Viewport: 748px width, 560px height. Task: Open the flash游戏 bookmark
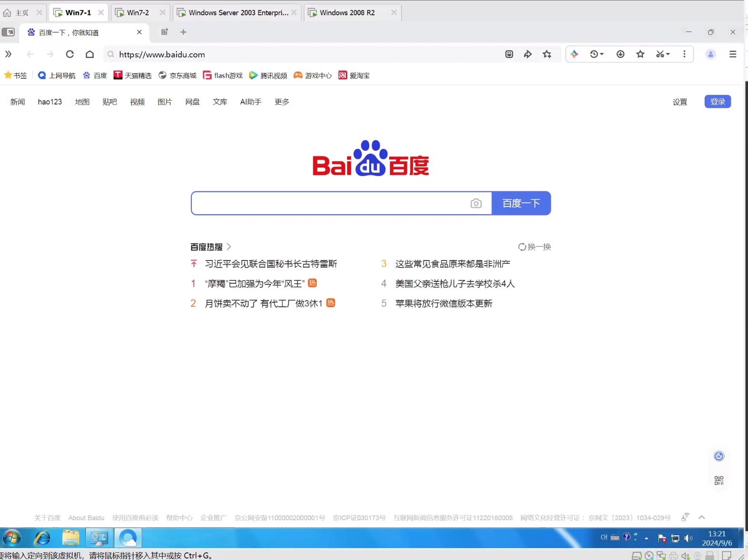(x=223, y=75)
